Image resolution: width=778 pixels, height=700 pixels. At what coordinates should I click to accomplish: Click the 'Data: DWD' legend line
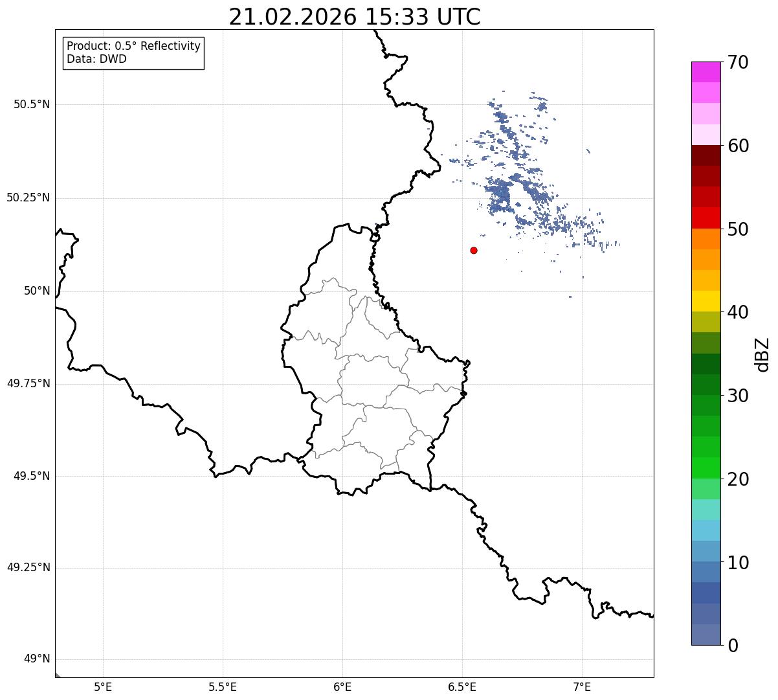[x=96, y=59]
